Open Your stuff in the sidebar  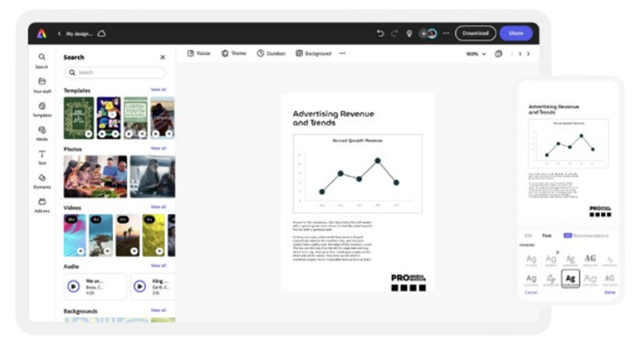(42, 86)
